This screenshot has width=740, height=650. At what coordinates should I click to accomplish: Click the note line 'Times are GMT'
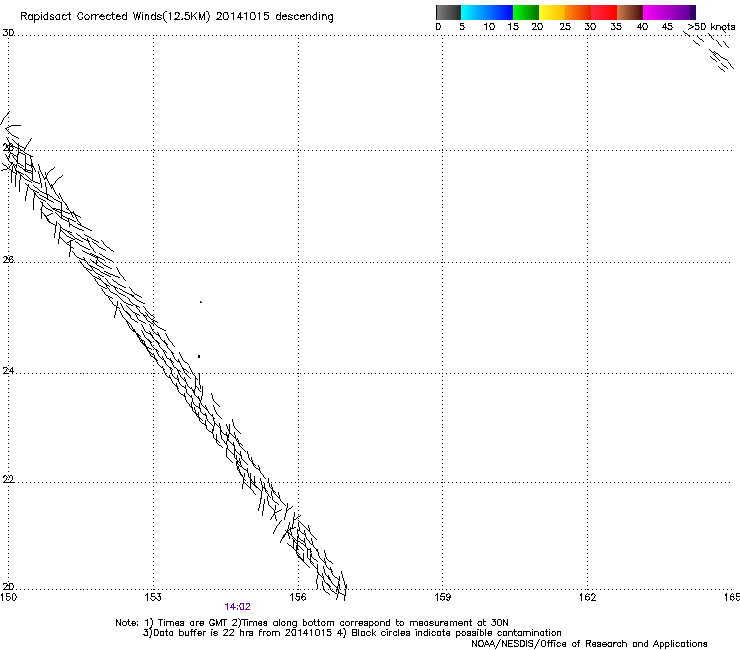[193, 623]
